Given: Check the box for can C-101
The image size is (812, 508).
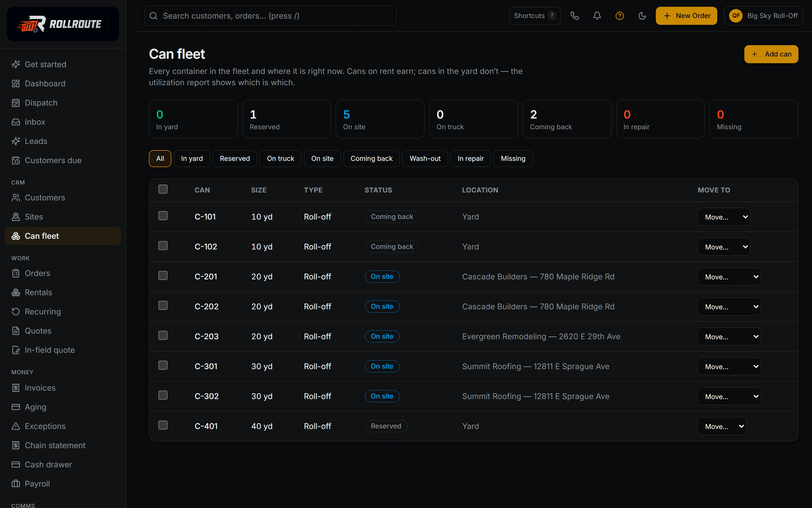Looking at the screenshot, I should pos(163,216).
